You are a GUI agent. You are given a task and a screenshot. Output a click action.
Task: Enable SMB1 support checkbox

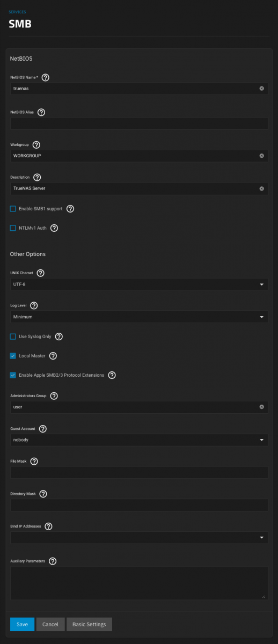coord(13,208)
